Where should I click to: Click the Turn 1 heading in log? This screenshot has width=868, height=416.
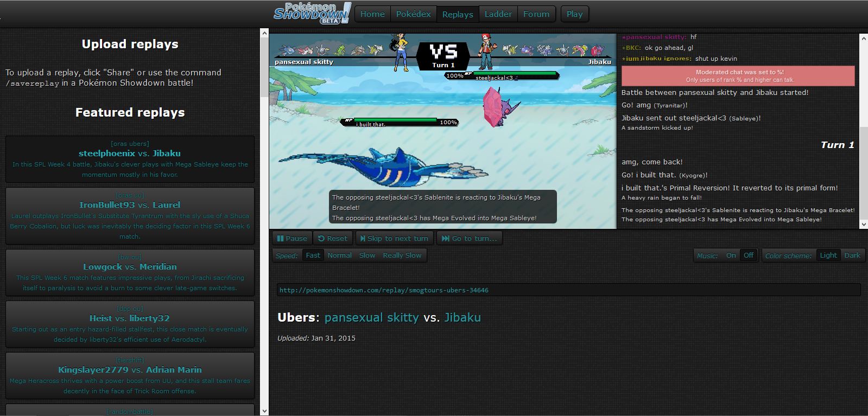point(837,145)
